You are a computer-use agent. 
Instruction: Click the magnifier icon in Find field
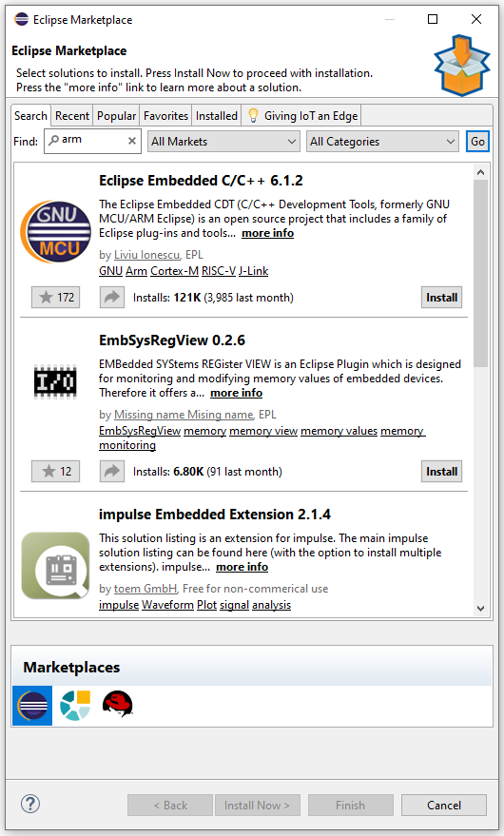coord(53,140)
